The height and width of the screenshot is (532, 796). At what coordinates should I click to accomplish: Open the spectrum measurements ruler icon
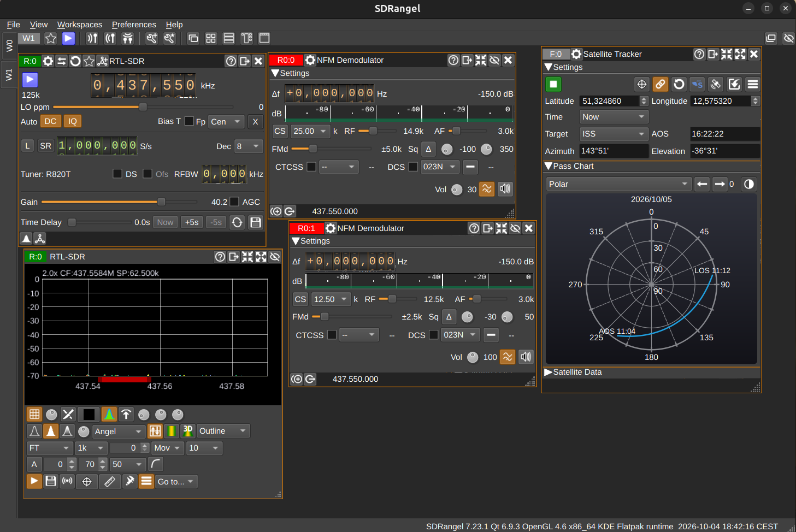click(x=109, y=481)
